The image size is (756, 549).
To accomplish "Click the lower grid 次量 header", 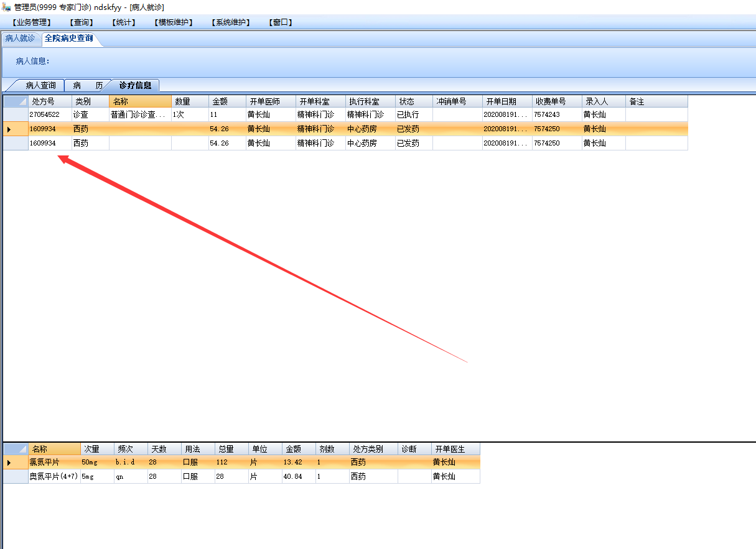I will coord(97,449).
